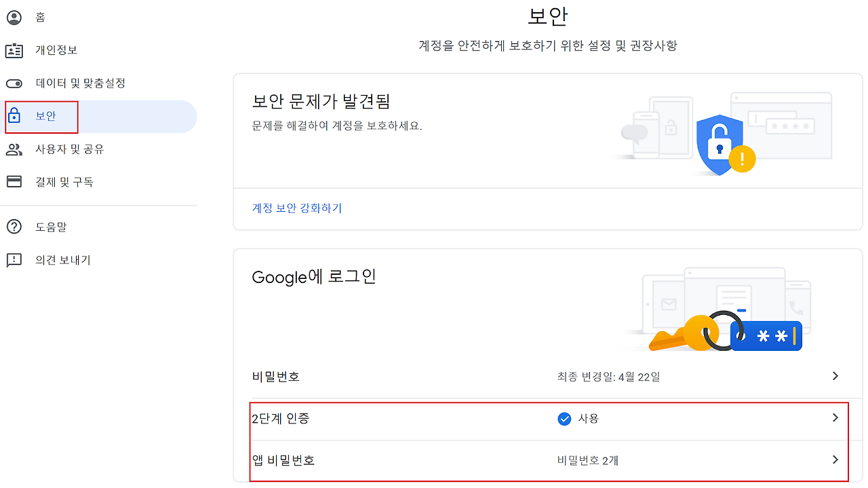
Task: Click the 계정 보안 강화하기 link
Action: click(x=297, y=208)
